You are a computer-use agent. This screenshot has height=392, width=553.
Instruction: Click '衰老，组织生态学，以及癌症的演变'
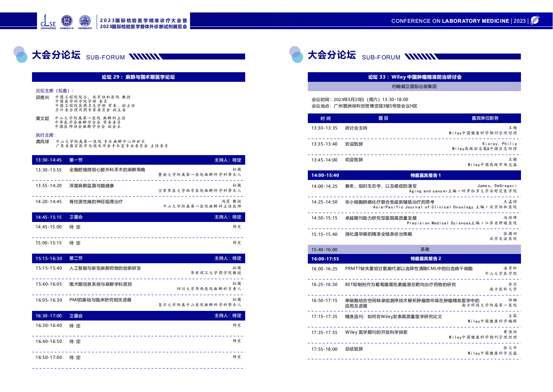381,186
